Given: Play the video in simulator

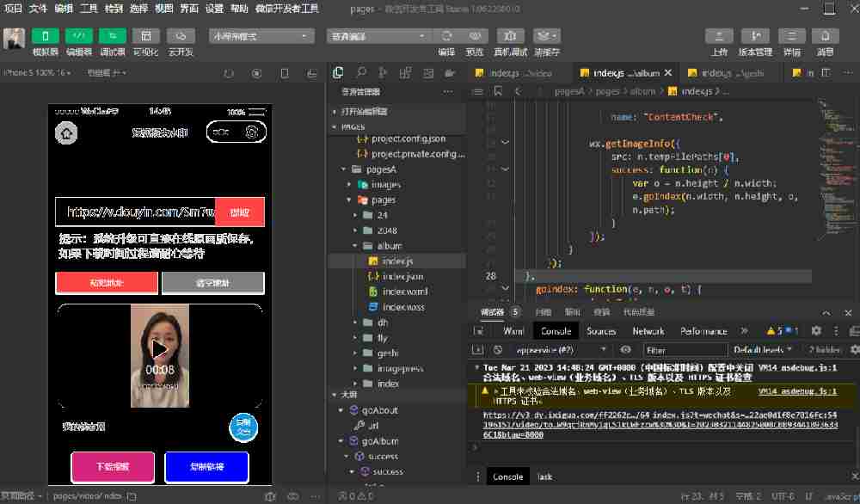Looking at the screenshot, I should [x=159, y=349].
